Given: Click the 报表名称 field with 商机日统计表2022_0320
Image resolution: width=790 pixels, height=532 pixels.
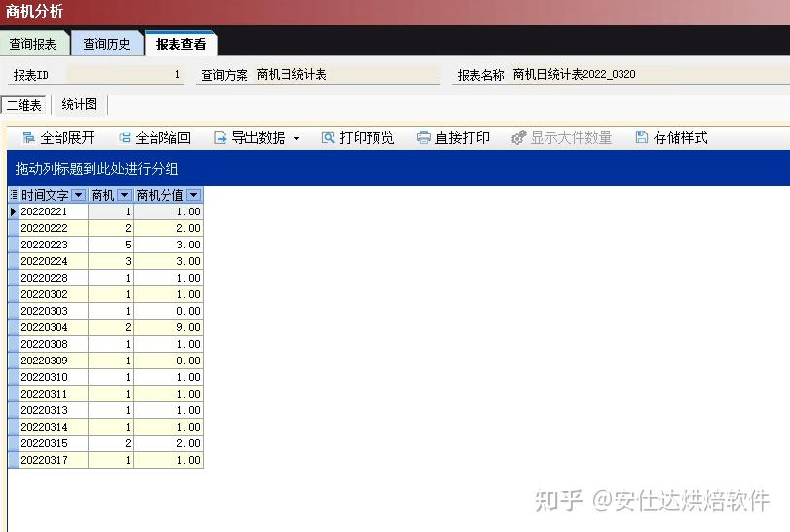Looking at the screenshot, I should pyautogui.click(x=651, y=75).
